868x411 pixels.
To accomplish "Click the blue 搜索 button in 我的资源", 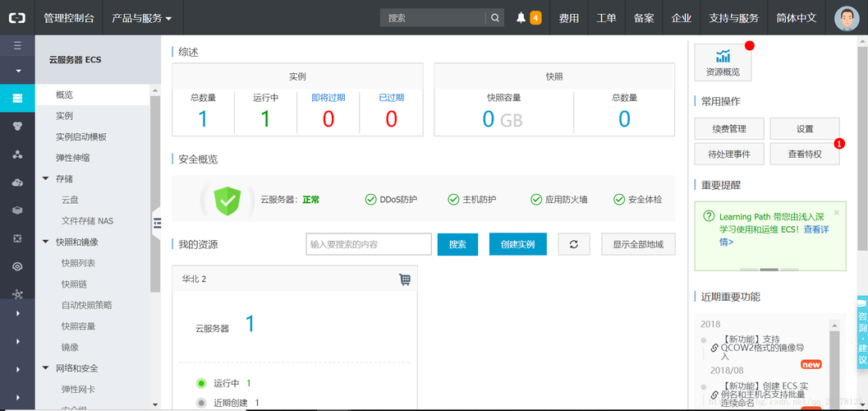I will point(457,244).
